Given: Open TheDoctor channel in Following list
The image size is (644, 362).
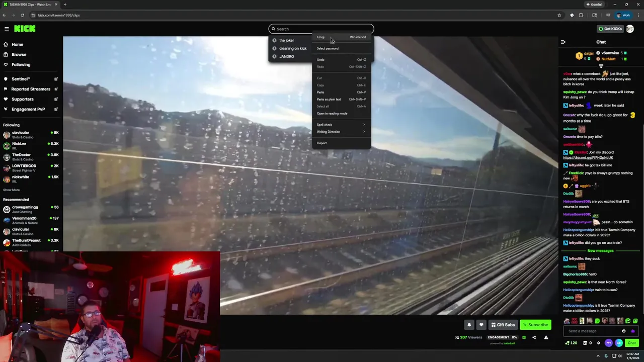Looking at the screenshot, I should (x=31, y=156).
